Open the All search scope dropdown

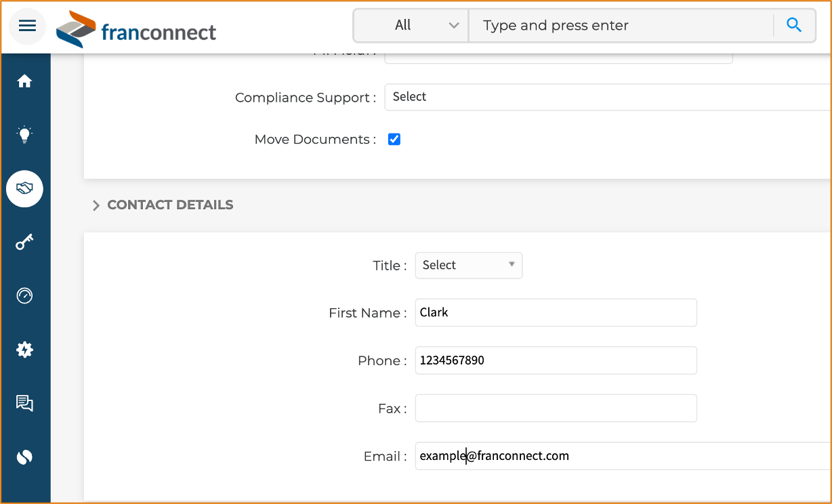pos(411,26)
